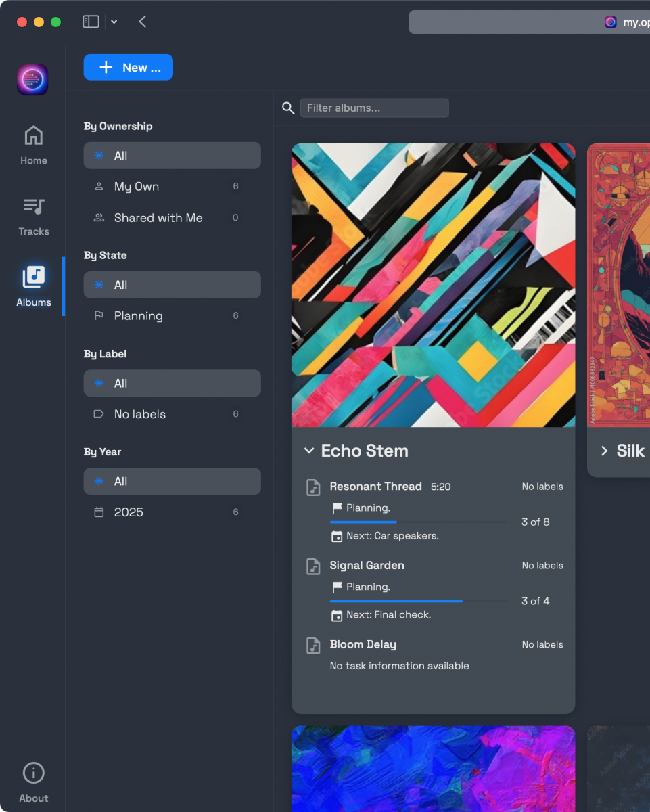Click the '3 of 4' task count
Screen dimensions: 650x812
pyautogui.click(x=535, y=601)
